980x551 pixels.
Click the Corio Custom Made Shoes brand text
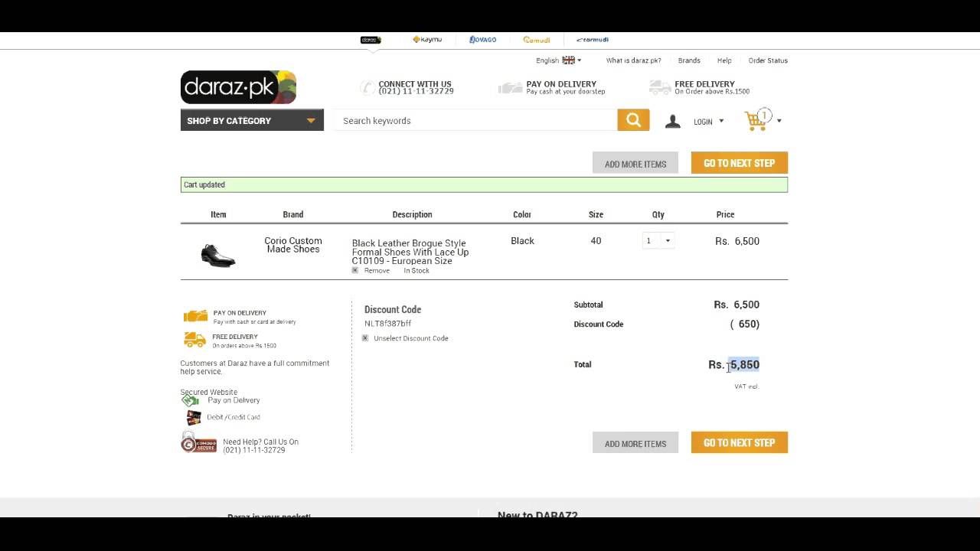pos(293,245)
